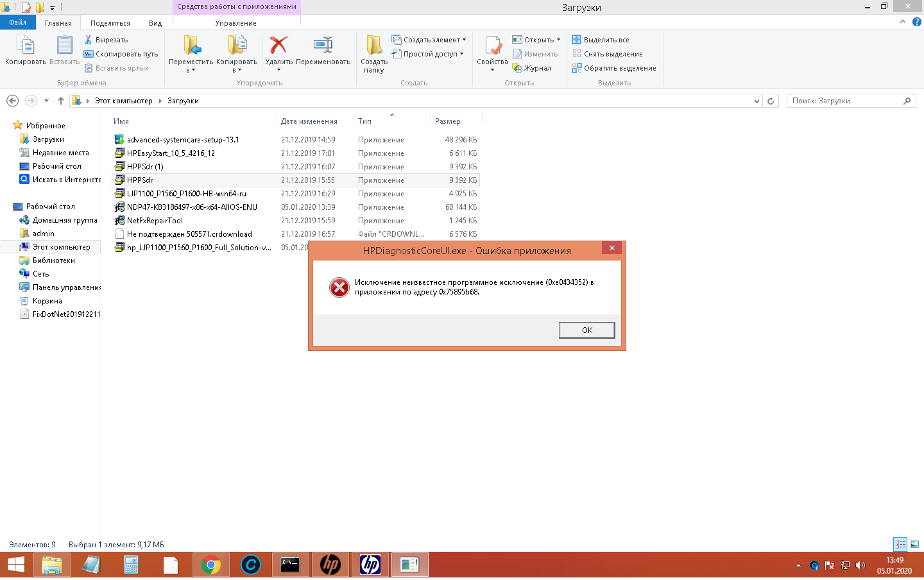
Task: Switch to Главная ribbon tab
Action: coord(58,23)
